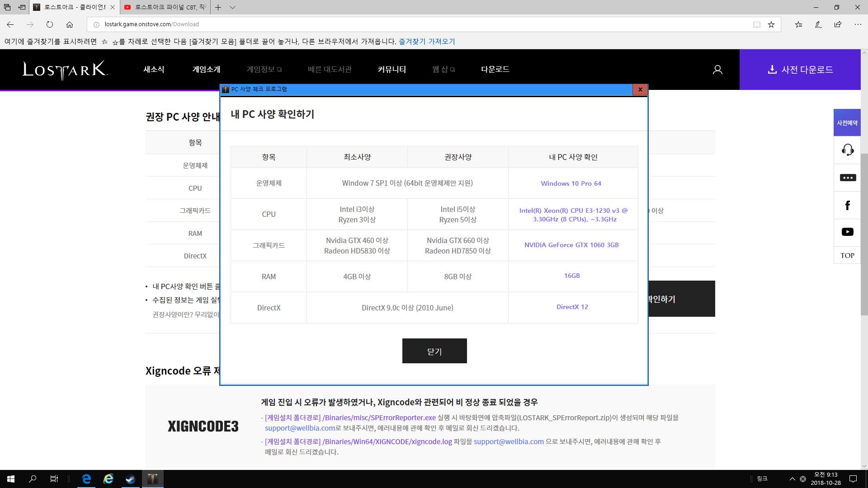Open the 커뮤니티 navigation menu
The width and height of the screenshot is (868, 488).
click(392, 70)
